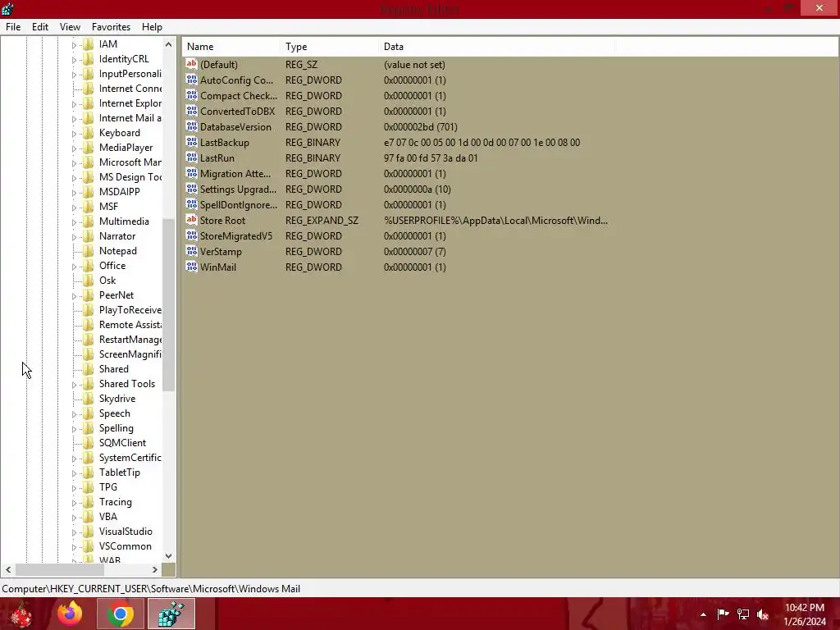Sort values by Name column header
840x630 pixels.
point(231,47)
